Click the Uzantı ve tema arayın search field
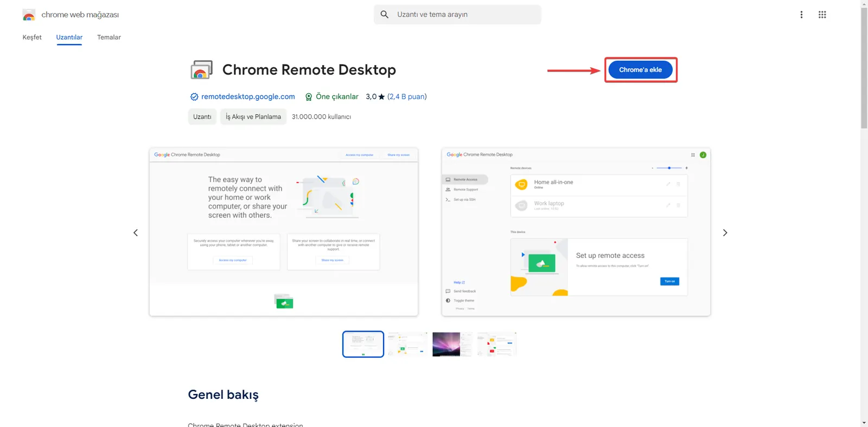This screenshot has height=427, width=868. [457, 15]
